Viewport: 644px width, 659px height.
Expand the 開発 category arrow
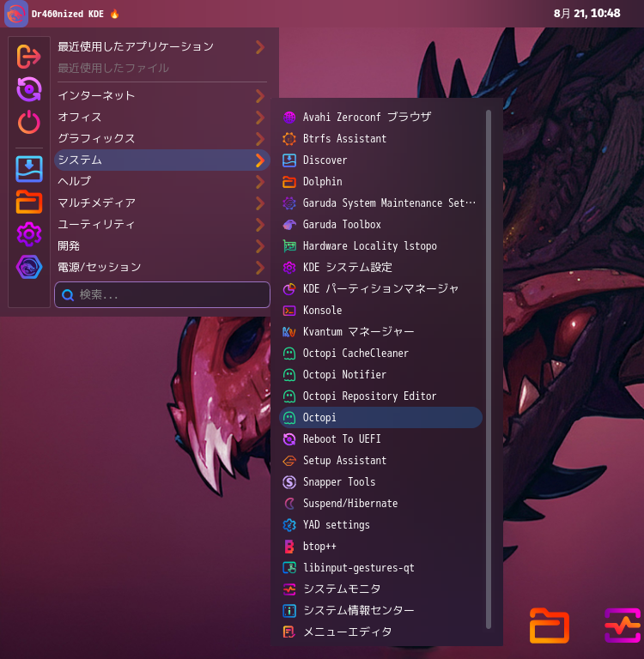(x=260, y=246)
